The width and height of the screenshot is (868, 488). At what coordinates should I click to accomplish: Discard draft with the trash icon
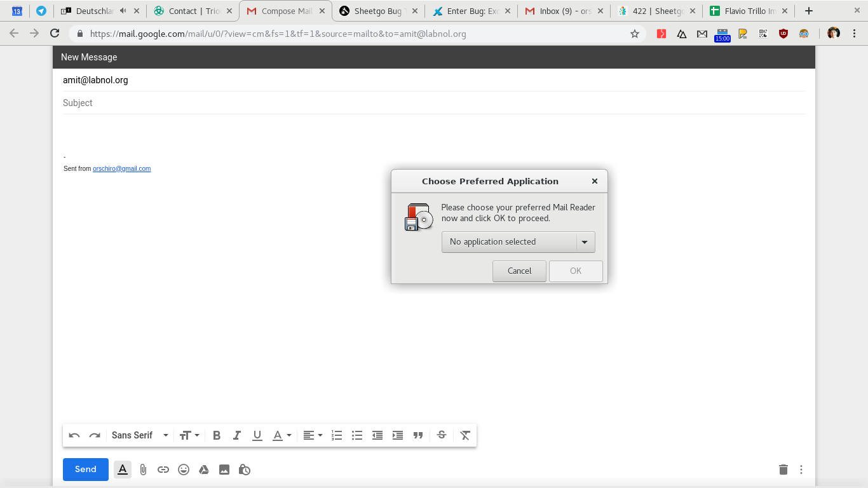click(x=783, y=470)
